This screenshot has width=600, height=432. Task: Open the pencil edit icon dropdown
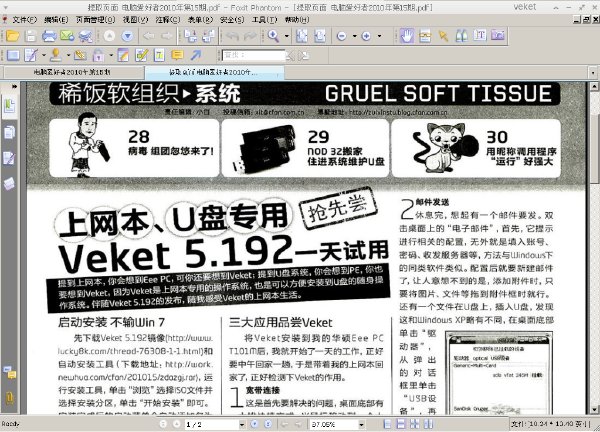[x=44, y=55]
